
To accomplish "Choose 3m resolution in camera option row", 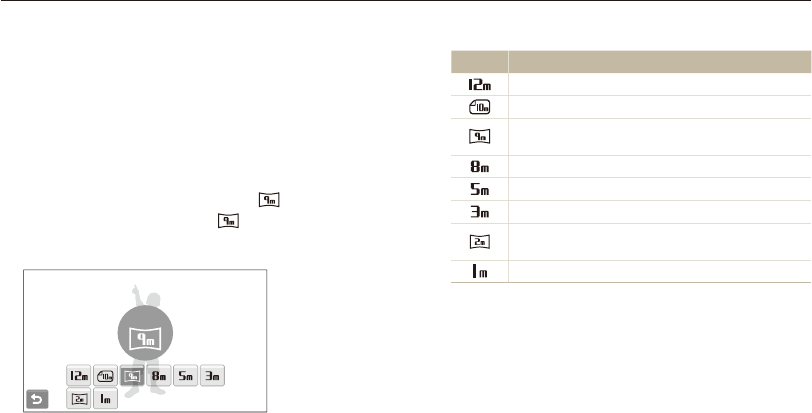I will (209, 376).
